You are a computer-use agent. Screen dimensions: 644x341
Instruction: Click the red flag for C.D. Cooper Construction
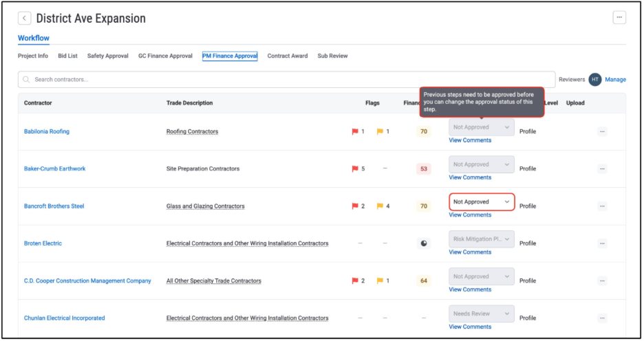pos(355,280)
